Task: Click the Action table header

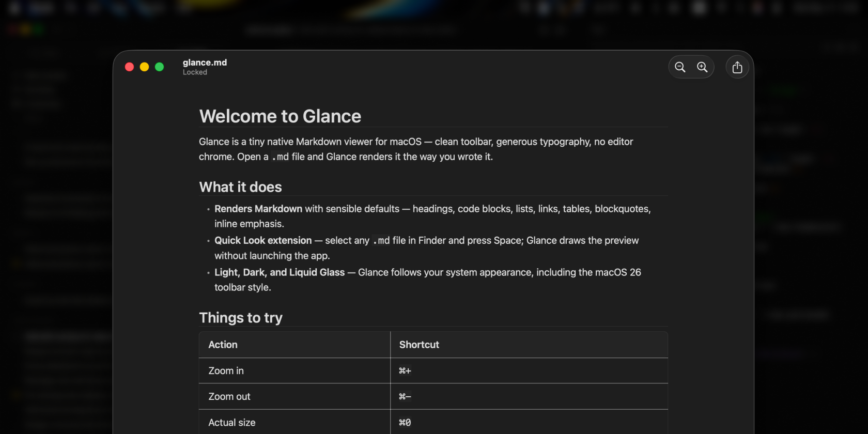Action: pyautogui.click(x=295, y=345)
